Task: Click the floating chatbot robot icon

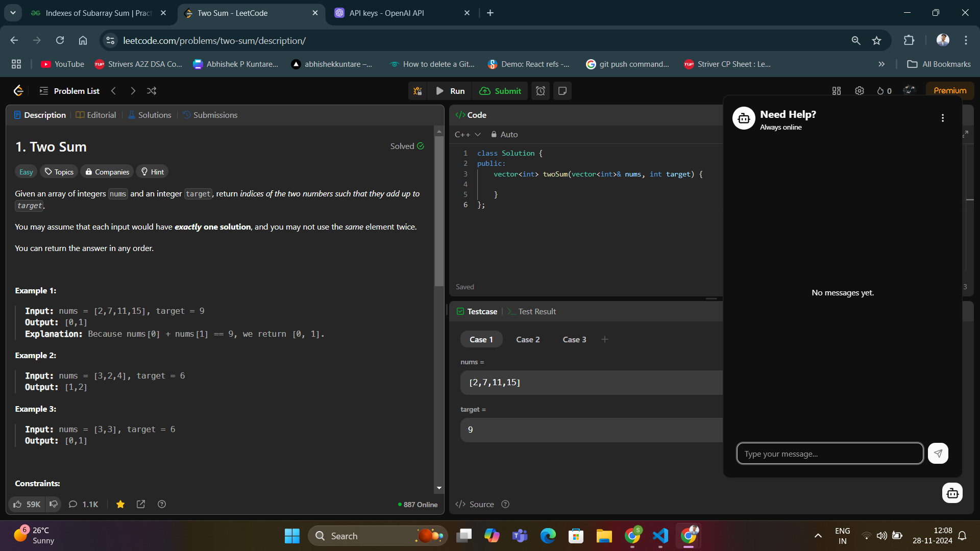Action: 952,493
